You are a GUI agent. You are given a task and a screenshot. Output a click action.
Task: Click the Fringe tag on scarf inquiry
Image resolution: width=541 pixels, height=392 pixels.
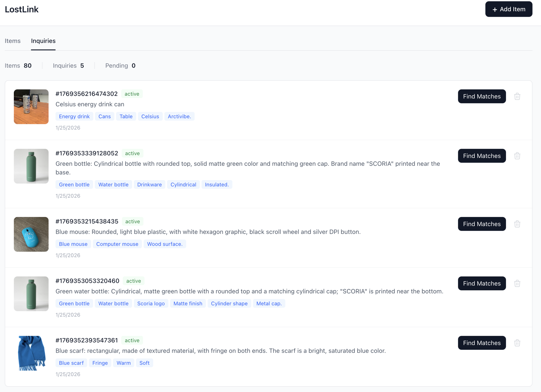coord(100,363)
